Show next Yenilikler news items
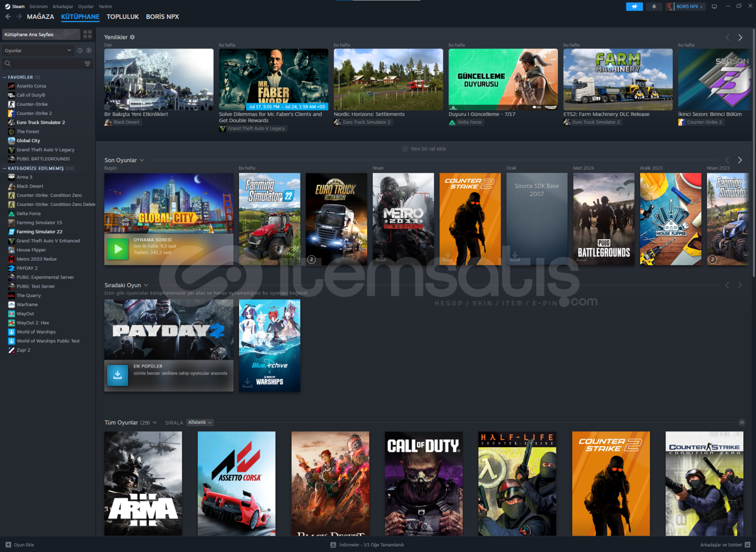Image resolution: width=756 pixels, height=552 pixels. 740,37
